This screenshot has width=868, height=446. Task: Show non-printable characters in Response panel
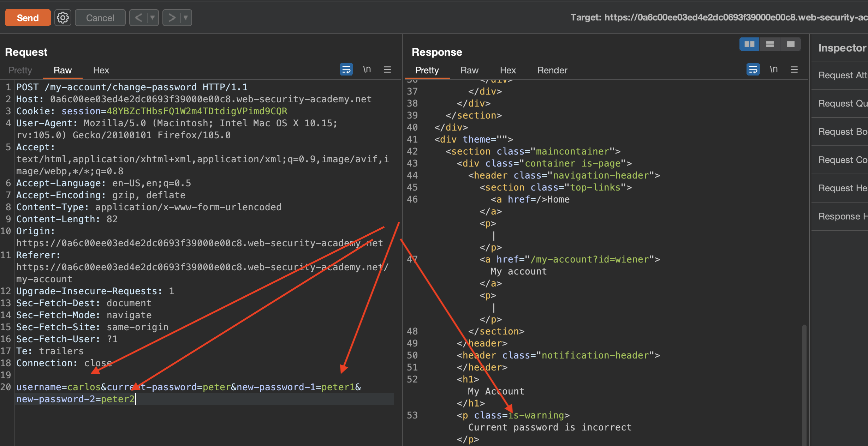click(774, 70)
